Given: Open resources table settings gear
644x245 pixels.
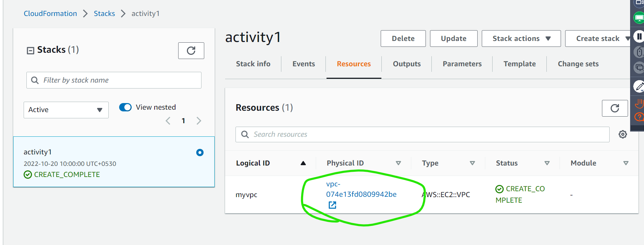Looking at the screenshot, I should pyautogui.click(x=623, y=134).
